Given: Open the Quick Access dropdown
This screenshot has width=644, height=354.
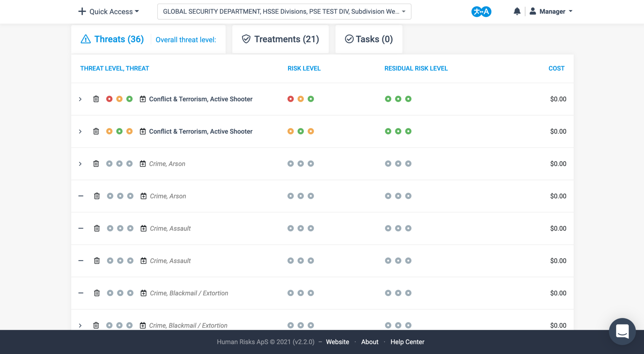Looking at the screenshot, I should [x=108, y=12].
